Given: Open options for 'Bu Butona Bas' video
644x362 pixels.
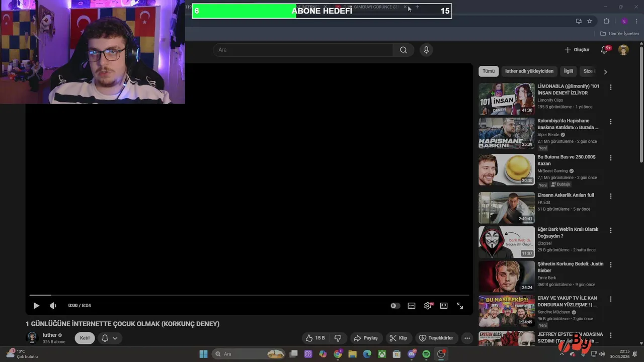Looking at the screenshot, I should pyautogui.click(x=611, y=158).
